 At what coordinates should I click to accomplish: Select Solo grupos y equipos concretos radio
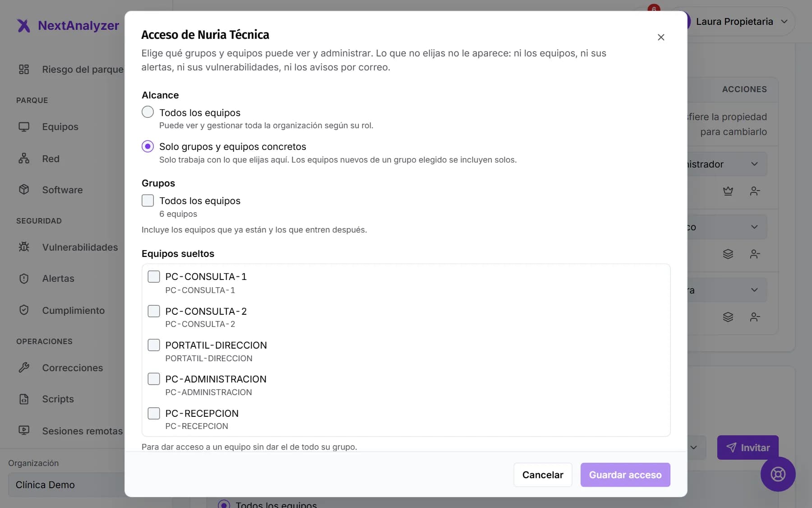[x=148, y=146]
